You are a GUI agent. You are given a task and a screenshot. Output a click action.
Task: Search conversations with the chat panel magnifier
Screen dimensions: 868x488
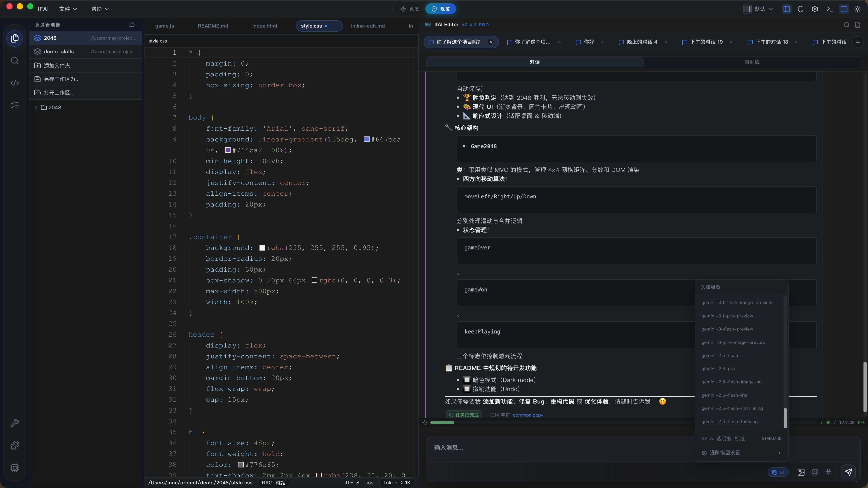847,25
